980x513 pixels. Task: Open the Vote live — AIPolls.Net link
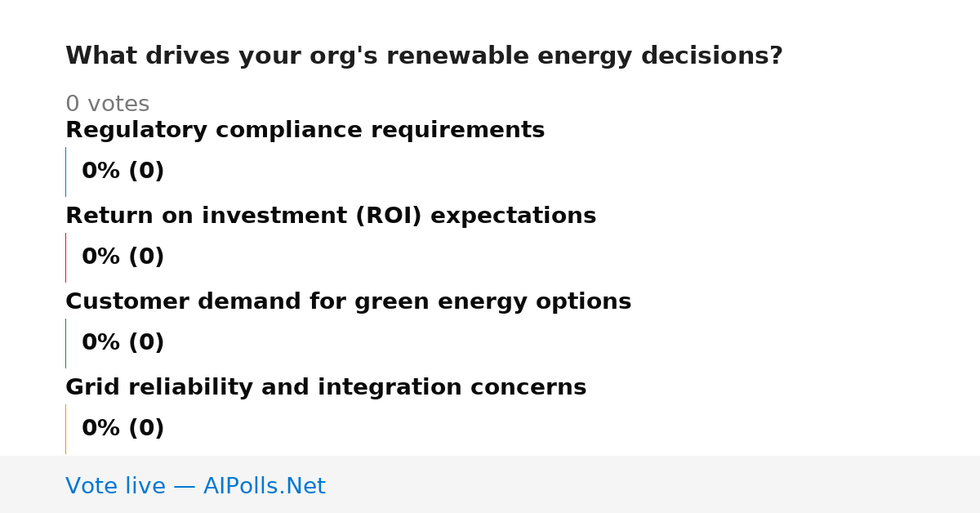pos(195,486)
